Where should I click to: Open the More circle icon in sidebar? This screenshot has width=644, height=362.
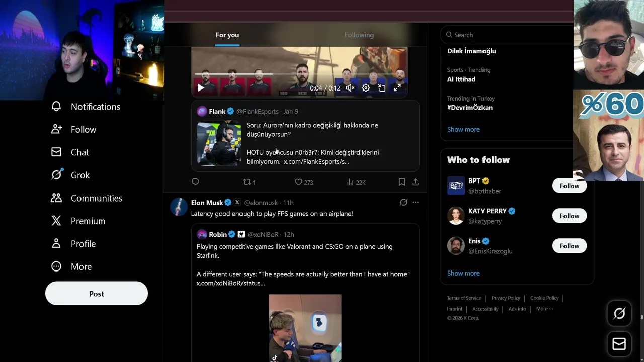pos(56,266)
